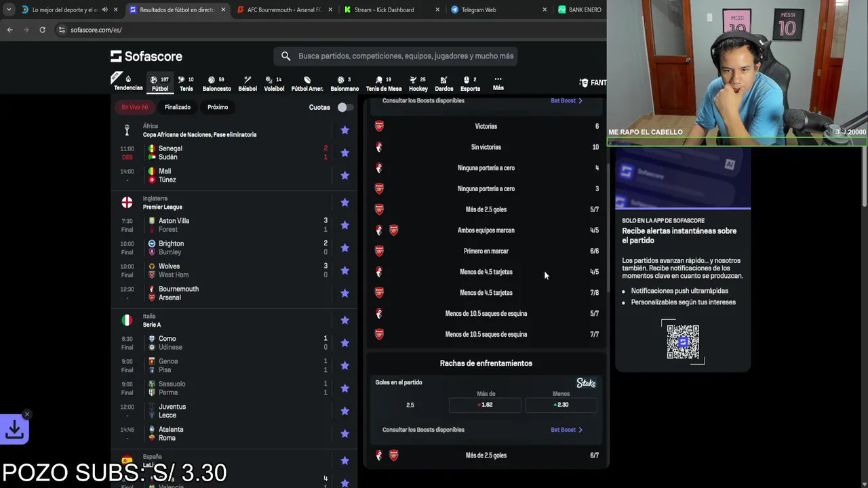Focus the Sofascore search field
The height and width of the screenshot is (488, 868).
pyautogui.click(x=396, y=56)
